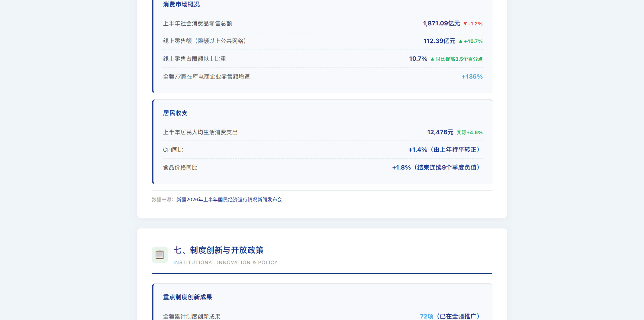Select the 七、制度创新与开放政策 heading
The height and width of the screenshot is (320, 644).
tap(218, 250)
